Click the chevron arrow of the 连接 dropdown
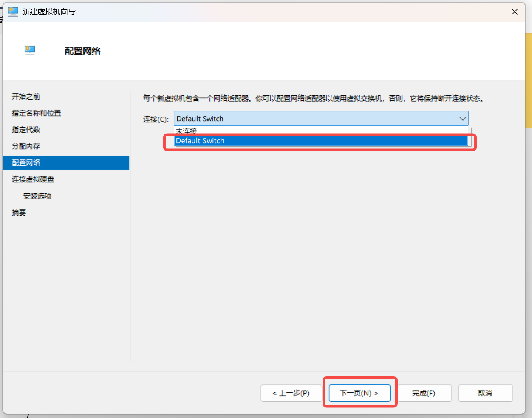Screen dimensions: 532x418 462,119
